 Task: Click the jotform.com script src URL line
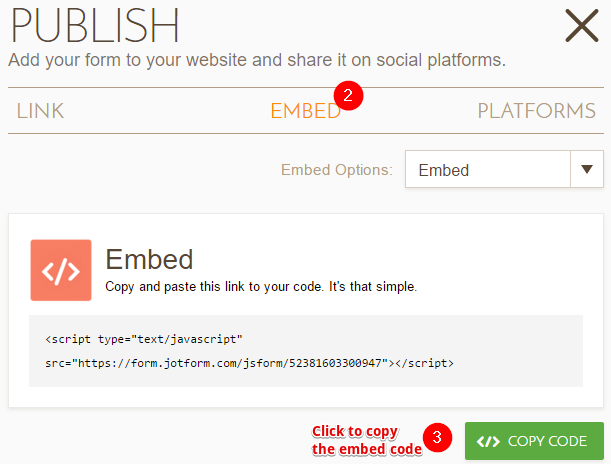[x=249, y=363]
